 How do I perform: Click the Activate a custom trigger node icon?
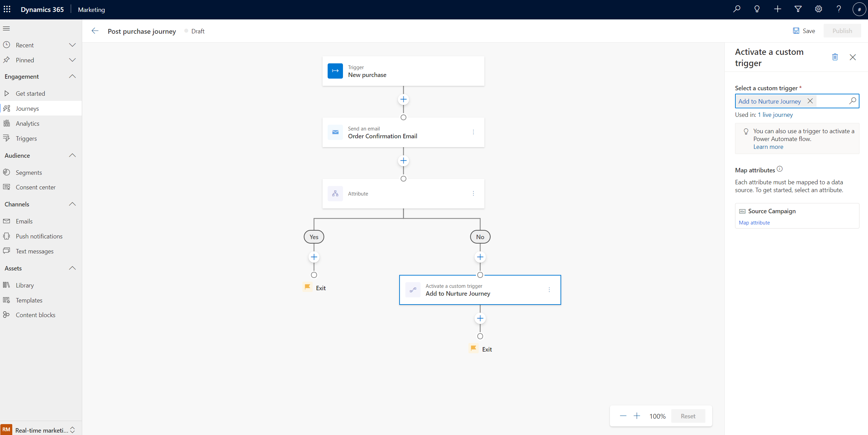[413, 289]
